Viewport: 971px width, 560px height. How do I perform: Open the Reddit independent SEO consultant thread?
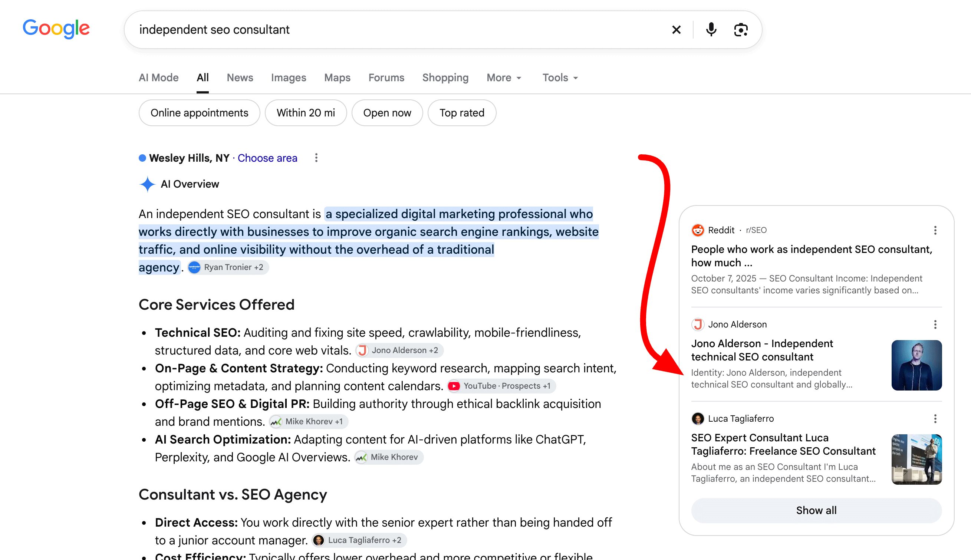coord(812,256)
